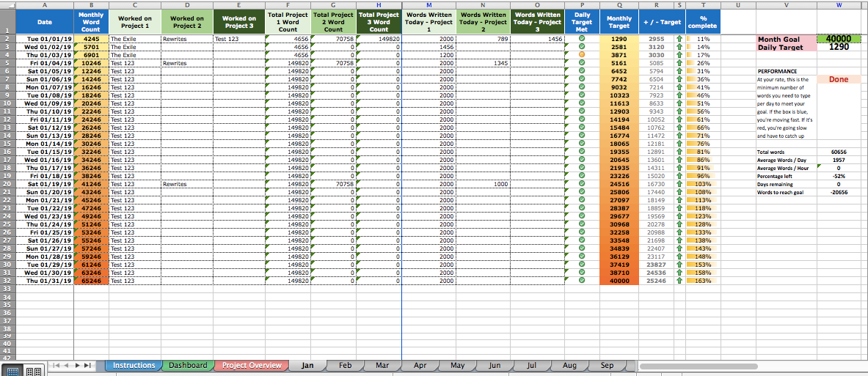The width and height of the screenshot is (868, 376).
Task: Select Total words value 60656
Action: [839, 152]
